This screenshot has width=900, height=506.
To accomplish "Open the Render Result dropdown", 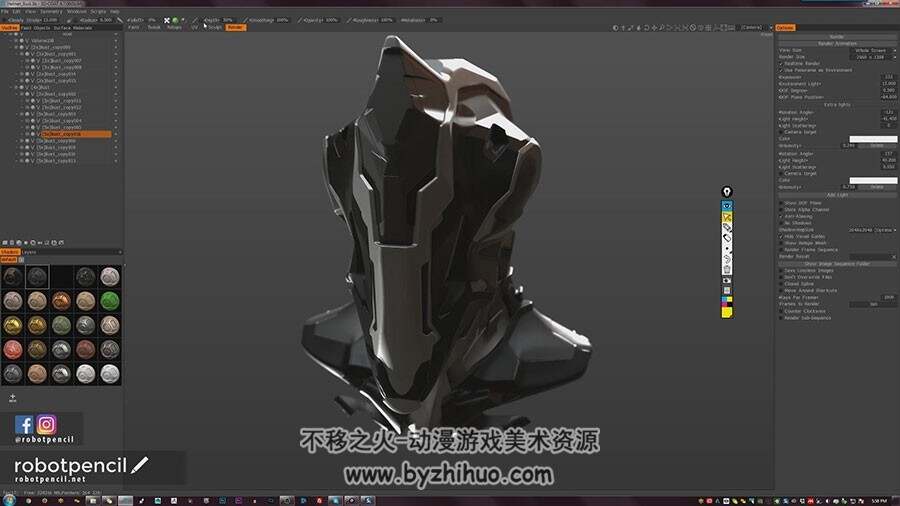I will click(x=872, y=256).
